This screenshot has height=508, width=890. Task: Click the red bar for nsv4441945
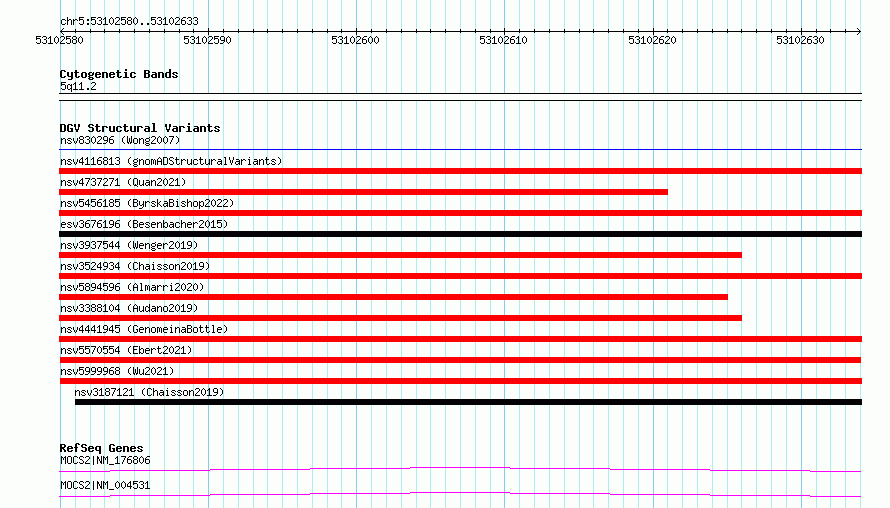tap(460, 339)
